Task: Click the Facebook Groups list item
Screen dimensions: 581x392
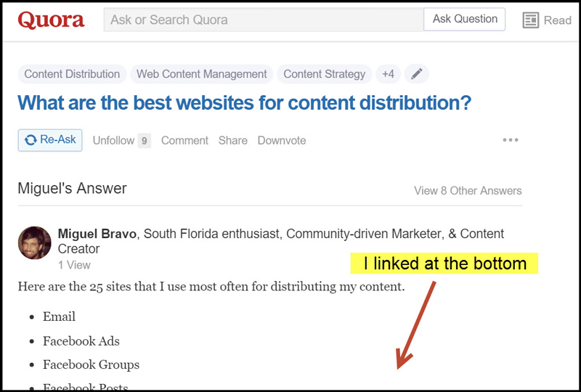Action: (x=92, y=364)
